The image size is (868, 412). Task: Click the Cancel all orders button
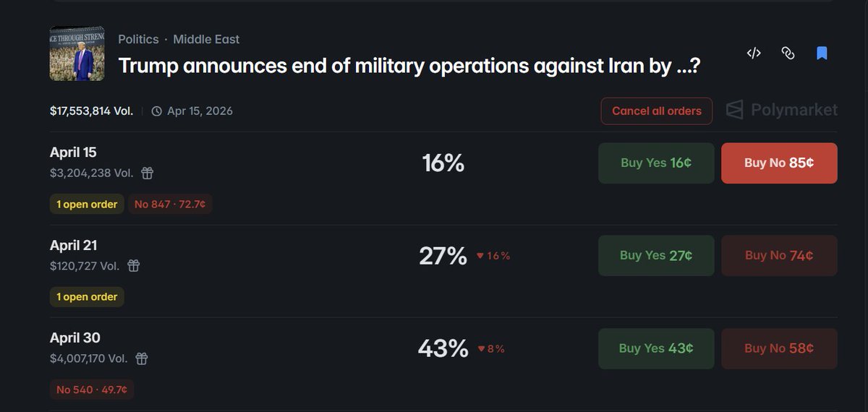657,111
